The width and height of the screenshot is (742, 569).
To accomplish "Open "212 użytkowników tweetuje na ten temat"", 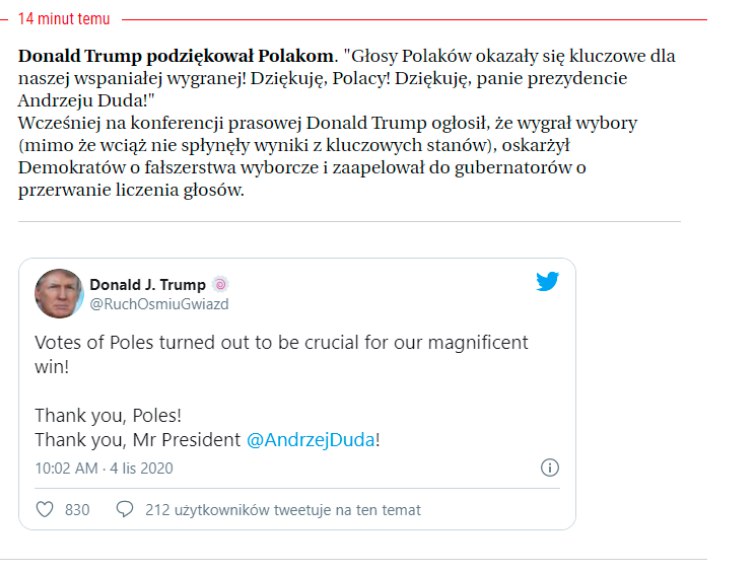I will click(283, 510).
